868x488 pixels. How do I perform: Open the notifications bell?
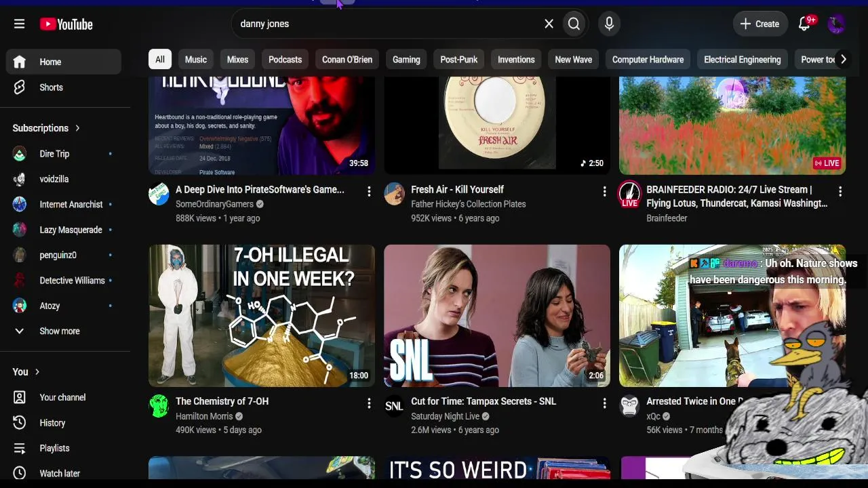805,24
